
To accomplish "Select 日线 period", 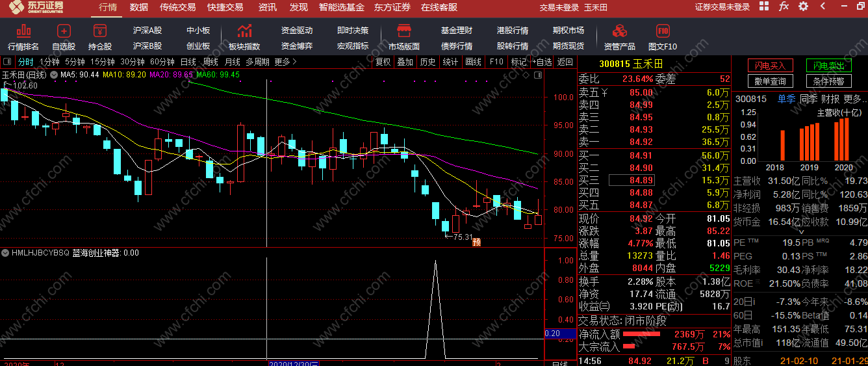I will [x=188, y=62].
